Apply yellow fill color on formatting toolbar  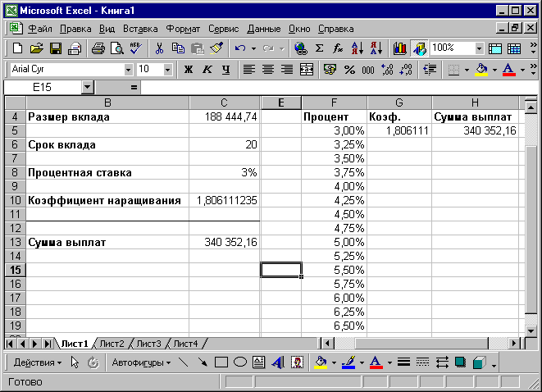tap(481, 70)
